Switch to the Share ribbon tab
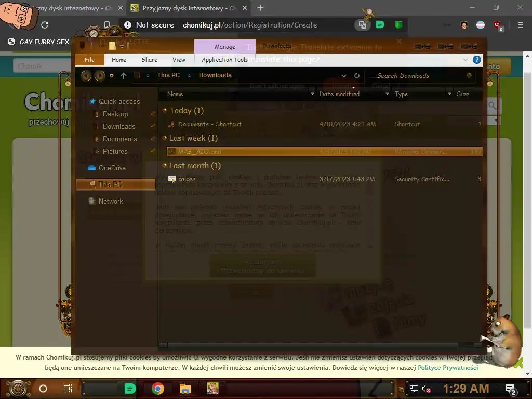The height and width of the screenshot is (399, 532). tap(149, 60)
